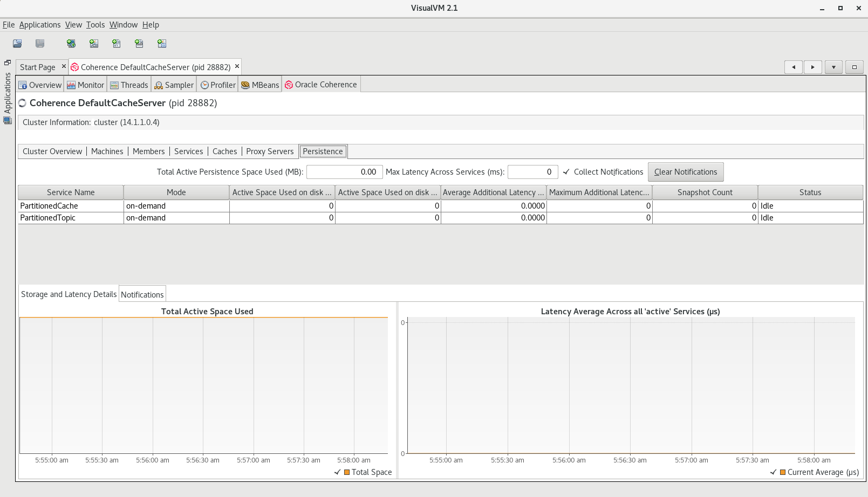
Task: Switch to the Sampler tab
Action: (x=174, y=85)
